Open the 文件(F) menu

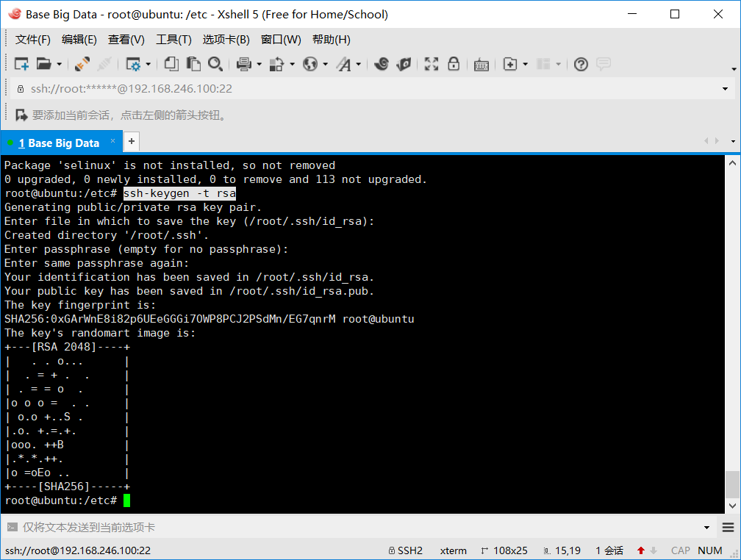coord(32,39)
